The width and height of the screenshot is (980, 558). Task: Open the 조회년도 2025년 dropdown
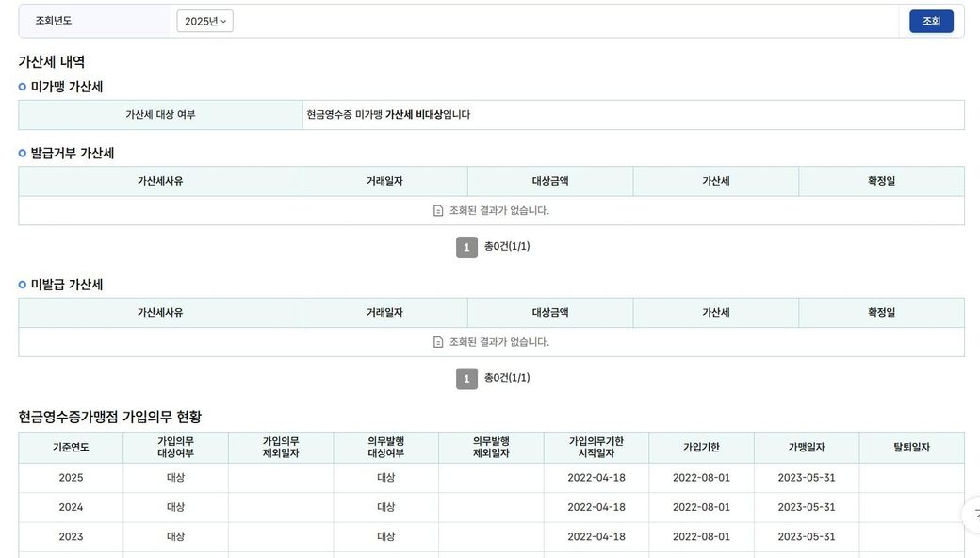point(204,21)
